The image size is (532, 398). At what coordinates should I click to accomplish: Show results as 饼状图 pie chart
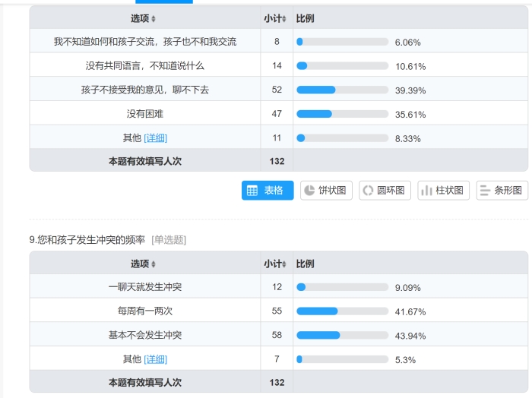point(326,191)
